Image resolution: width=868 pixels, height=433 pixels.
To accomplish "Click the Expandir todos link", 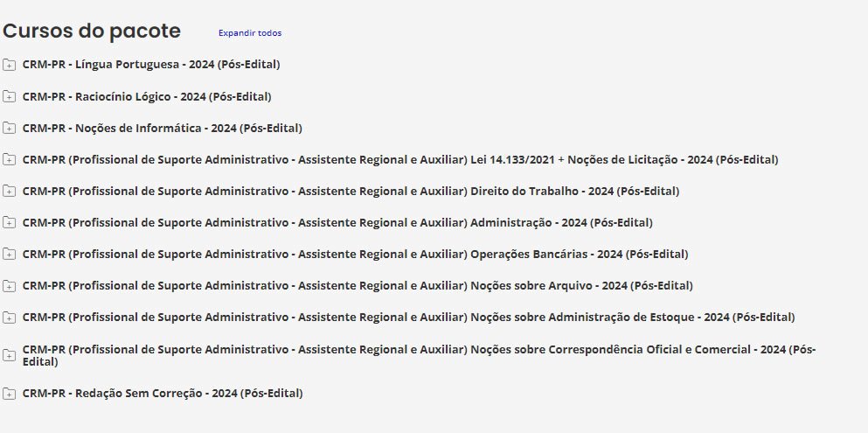I will [x=250, y=33].
